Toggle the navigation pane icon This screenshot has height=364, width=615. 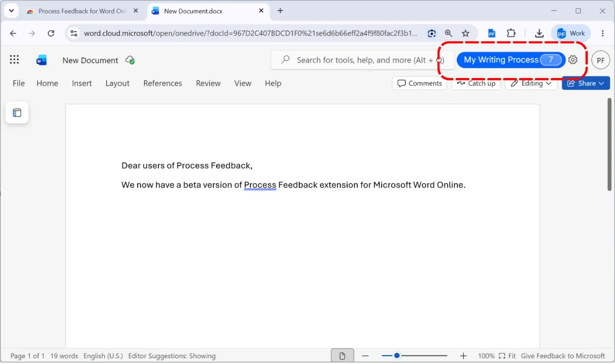(17, 113)
